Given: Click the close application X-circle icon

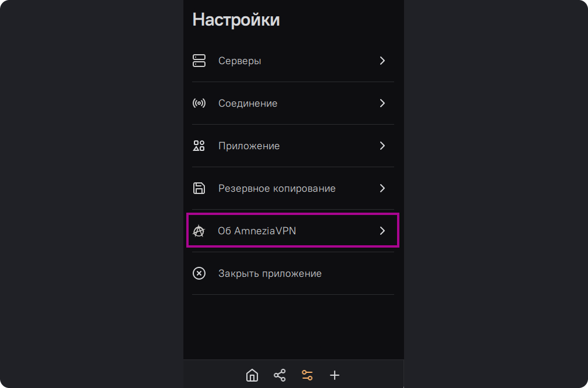Looking at the screenshot, I should point(199,273).
